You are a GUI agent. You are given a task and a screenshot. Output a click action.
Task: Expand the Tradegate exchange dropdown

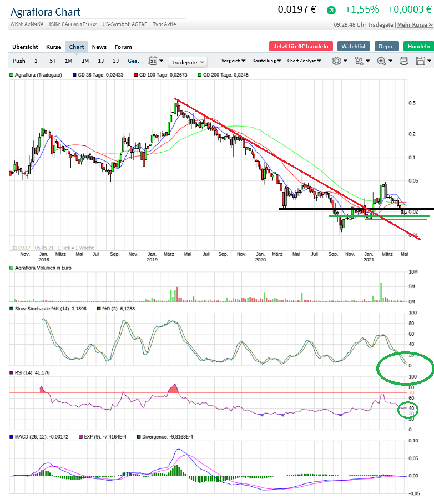click(x=187, y=62)
